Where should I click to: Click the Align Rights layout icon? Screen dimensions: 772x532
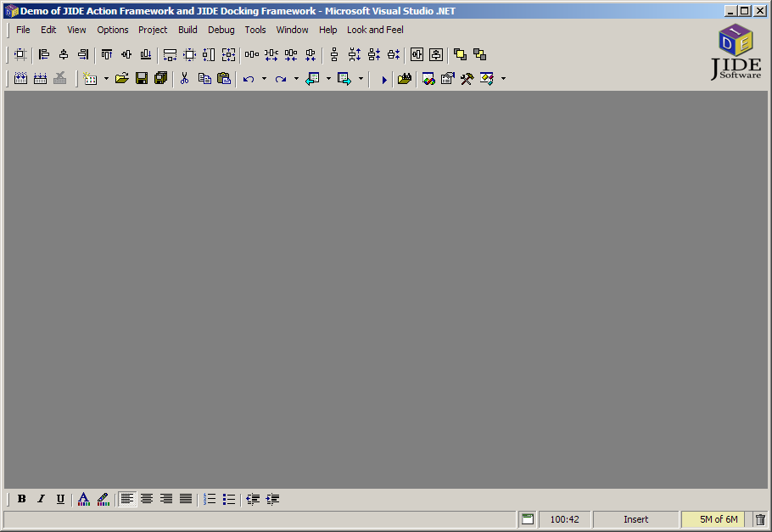pos(83,54)
